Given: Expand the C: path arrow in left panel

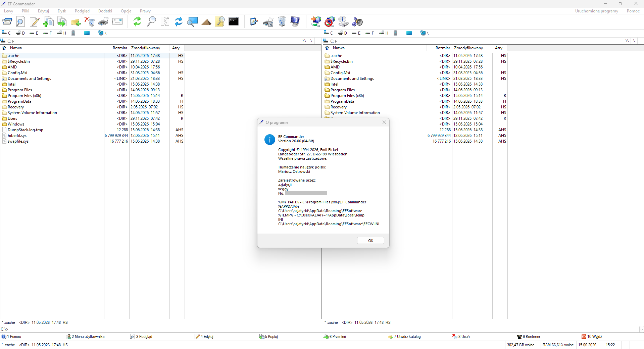Looking at the screenshot, I should pyautogui.click(x=13, y=41).
